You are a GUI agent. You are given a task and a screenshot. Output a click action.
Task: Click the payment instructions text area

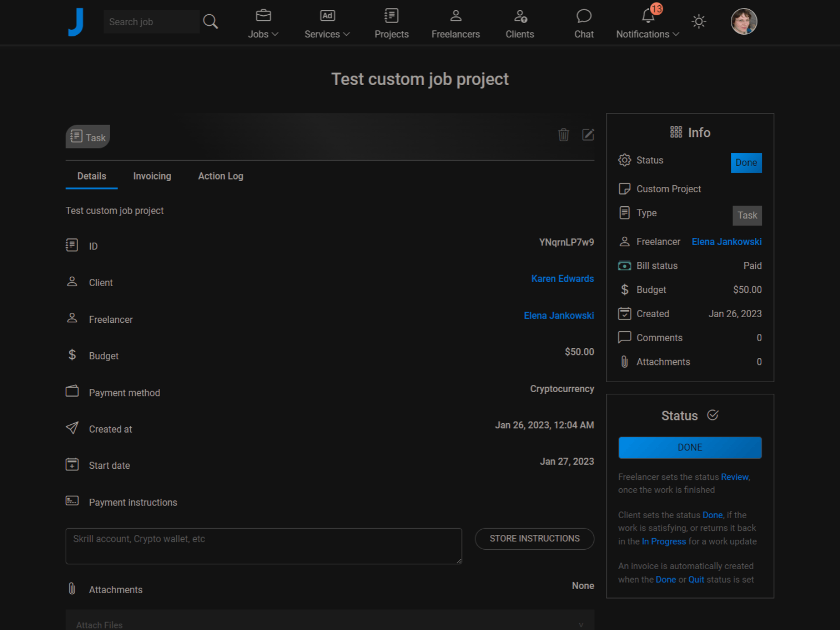tap(264, 546)
